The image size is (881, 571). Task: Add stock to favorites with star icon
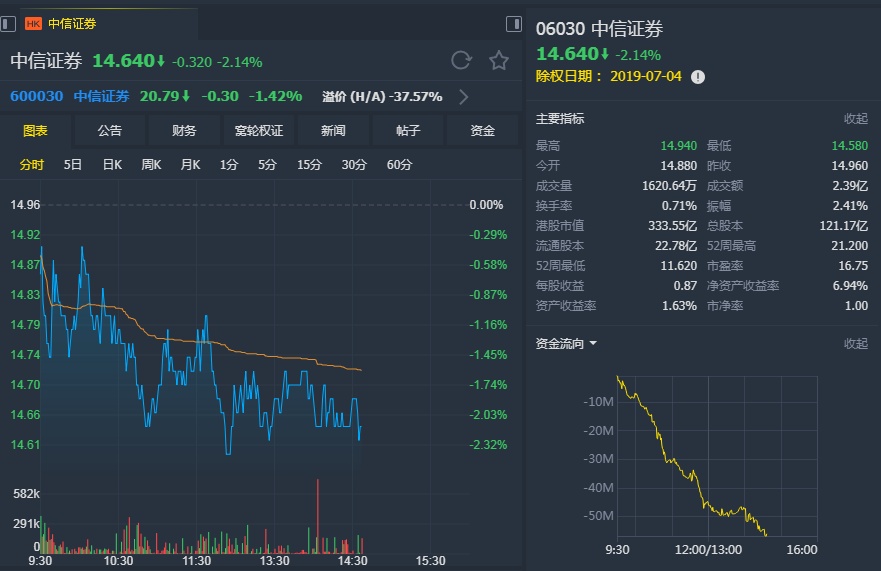499,60
